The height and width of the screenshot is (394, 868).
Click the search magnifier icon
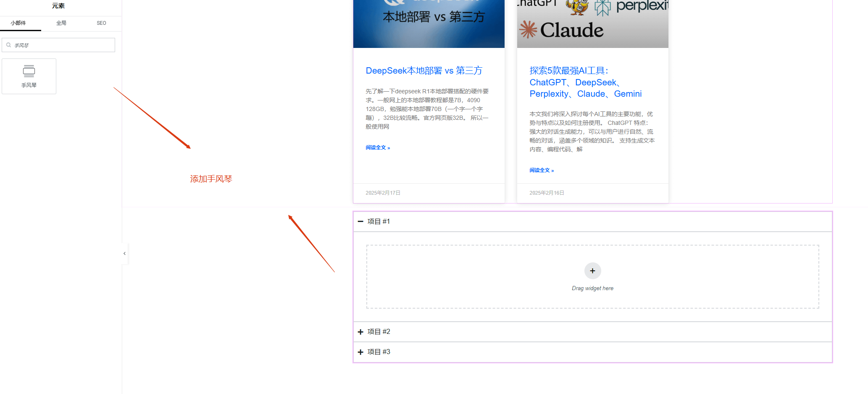8,45
